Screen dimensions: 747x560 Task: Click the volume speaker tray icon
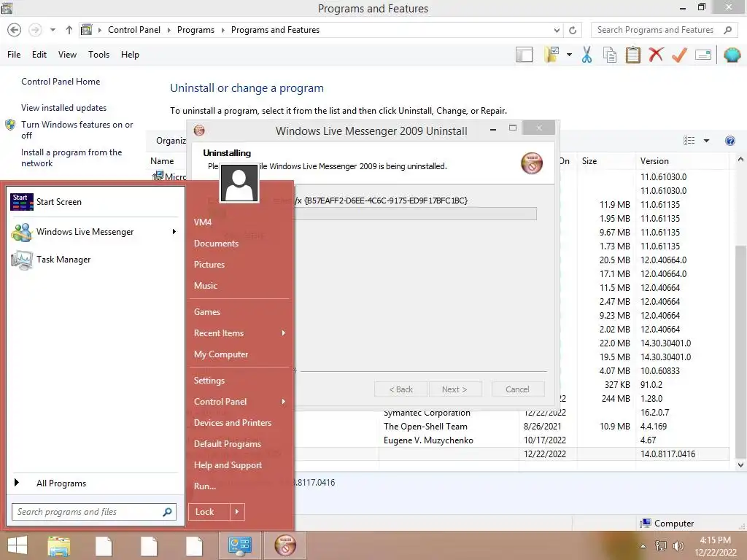coord(678,546)
